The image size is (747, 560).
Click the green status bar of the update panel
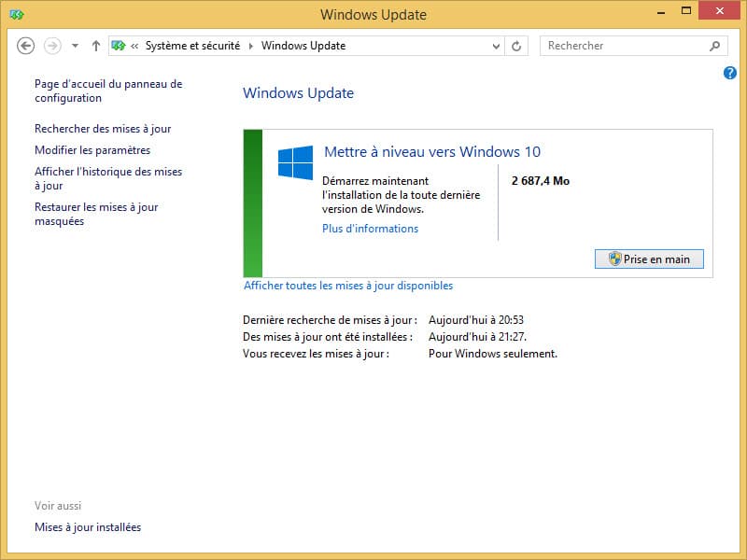[x=252, y=203]
